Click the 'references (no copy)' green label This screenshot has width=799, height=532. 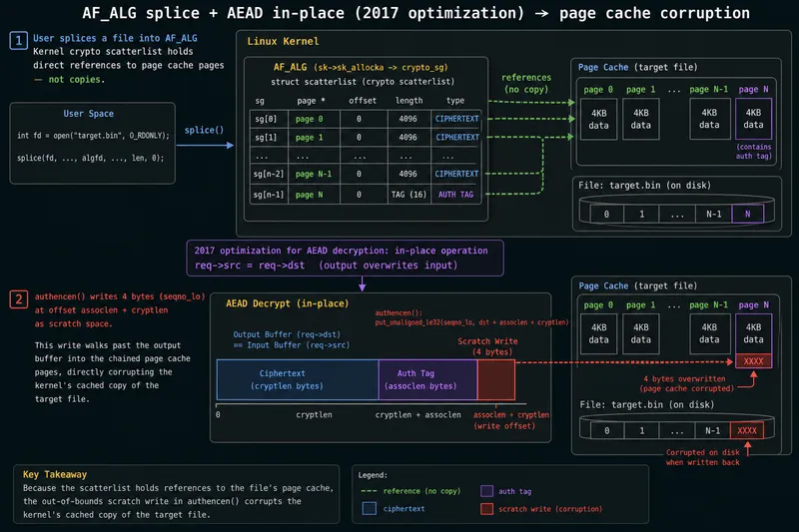point(526,84)
